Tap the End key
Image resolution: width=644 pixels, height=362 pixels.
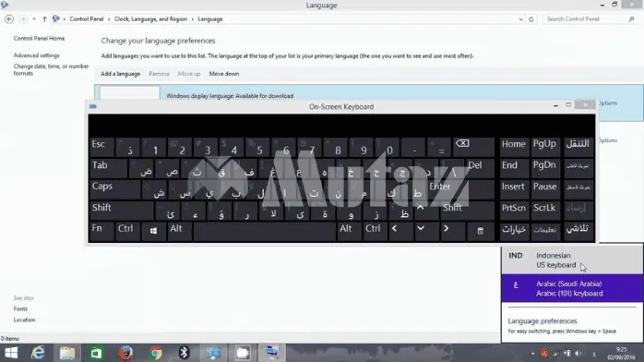(513, 168)
